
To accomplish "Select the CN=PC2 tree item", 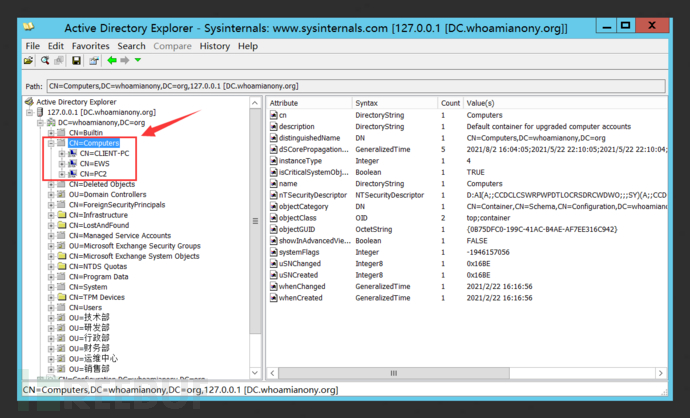I will tap(92, 174).
